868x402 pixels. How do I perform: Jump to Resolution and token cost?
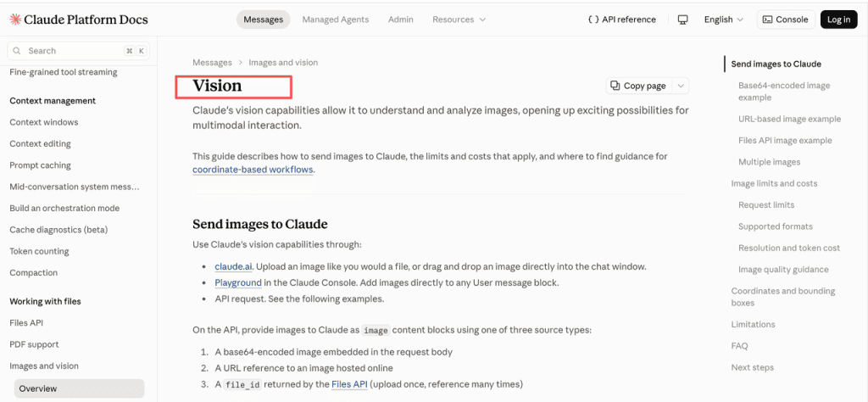pyautogui.click(x=789, y=248)
